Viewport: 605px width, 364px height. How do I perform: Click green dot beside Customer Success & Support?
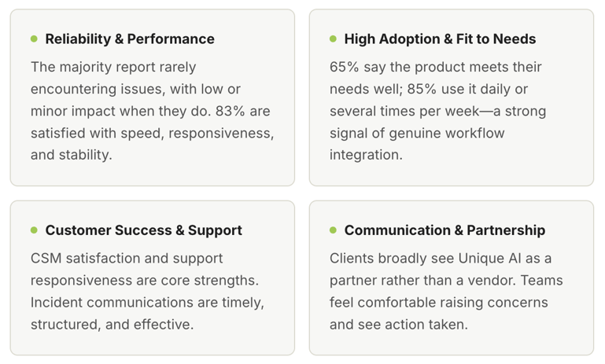34,230
